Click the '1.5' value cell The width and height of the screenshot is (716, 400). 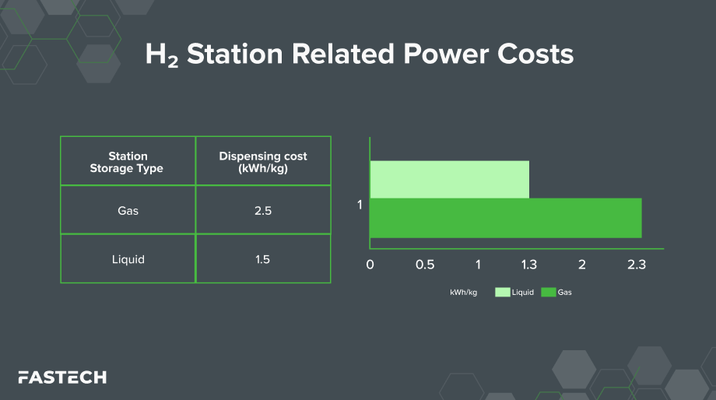[x=263, y=258]
